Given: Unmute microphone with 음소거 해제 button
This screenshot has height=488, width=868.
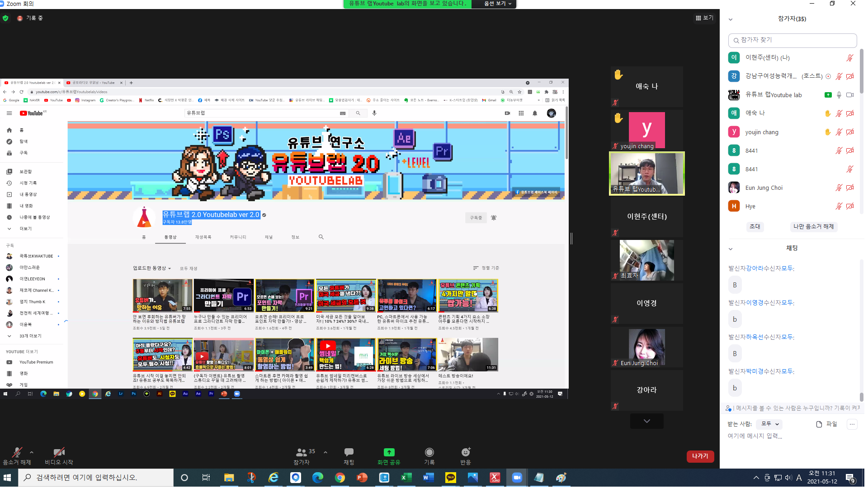Looking at the screenshot, I should [17, 455].
